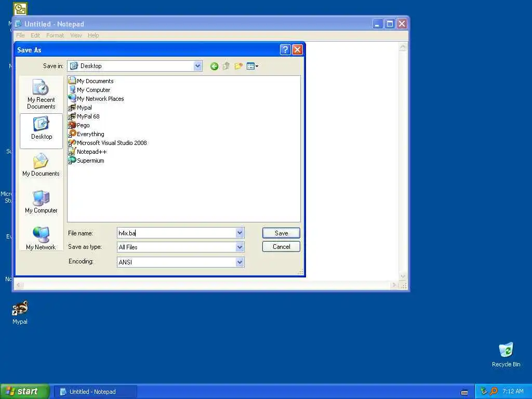This screenshot has height=399, width=532.
Task: Select the MyPal 68 shortcut
Action: point(84,116)
